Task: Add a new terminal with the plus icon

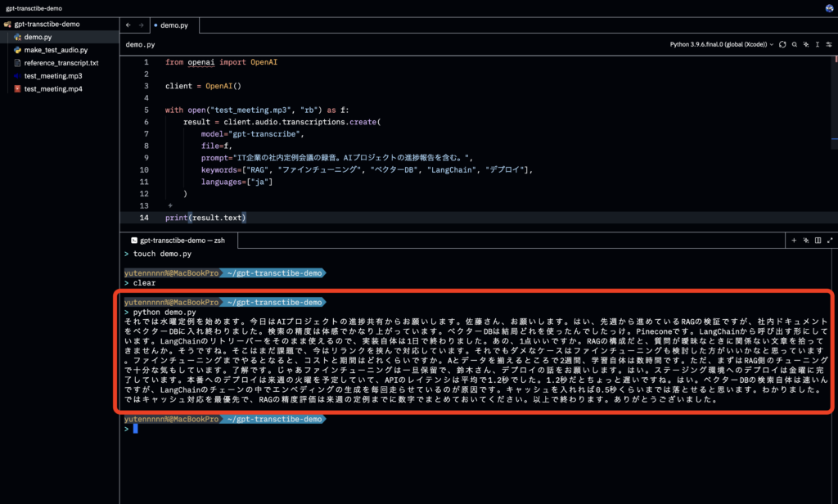Action: [x=794, y=241]
